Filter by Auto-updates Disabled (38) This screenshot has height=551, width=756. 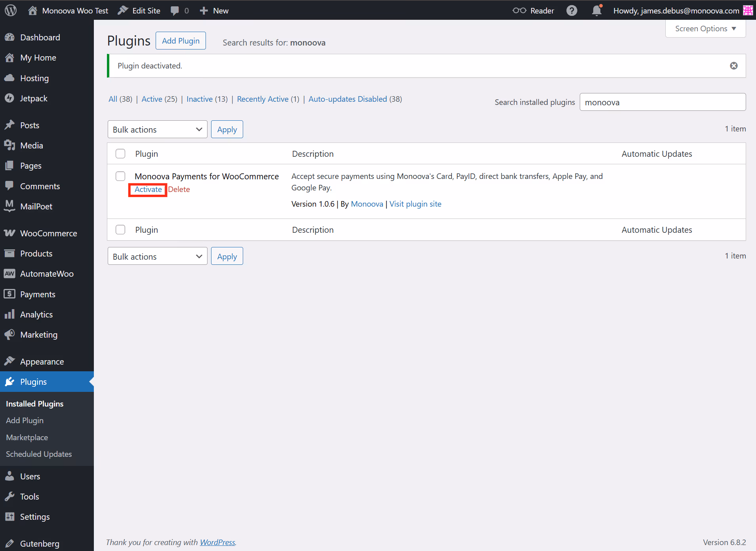(355, 99)
